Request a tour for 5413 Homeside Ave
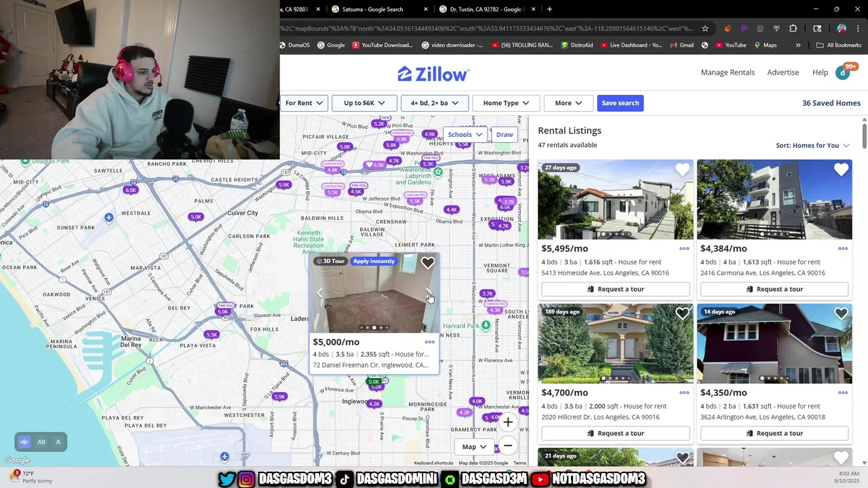 coord(615,289)
